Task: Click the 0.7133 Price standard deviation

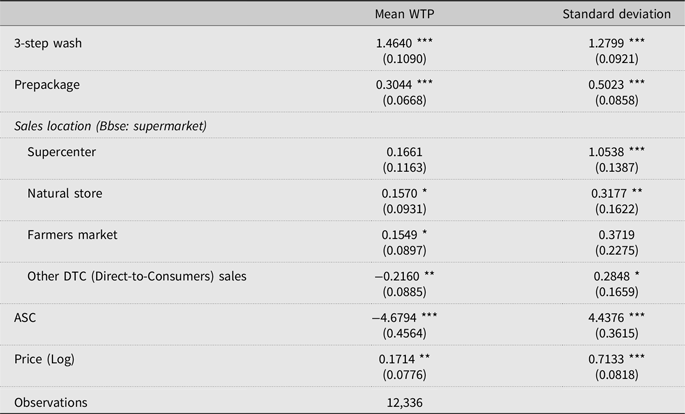Action: tap(606, 359)
